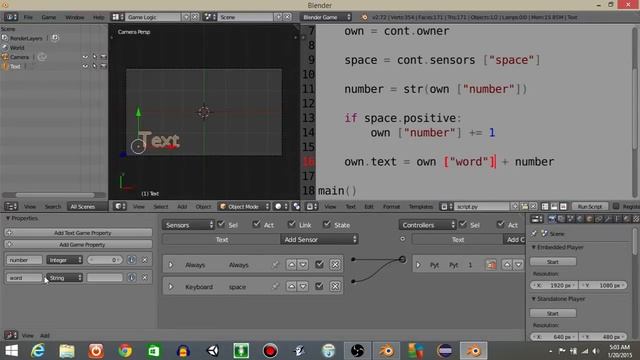Expand the Always sensor details
Viewport: 640px width, 360px height.
(x=171, y=265)
